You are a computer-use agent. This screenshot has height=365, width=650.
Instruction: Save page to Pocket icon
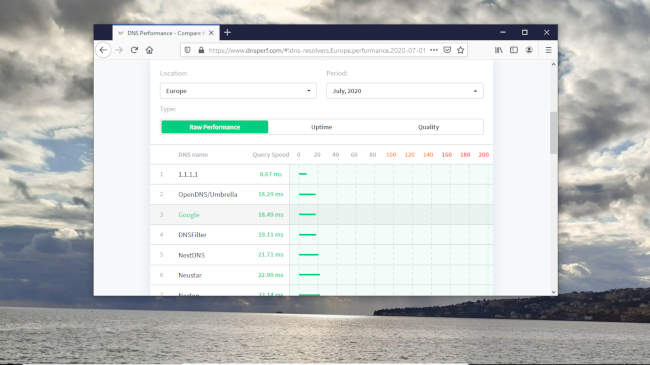(x=447, y=50)
